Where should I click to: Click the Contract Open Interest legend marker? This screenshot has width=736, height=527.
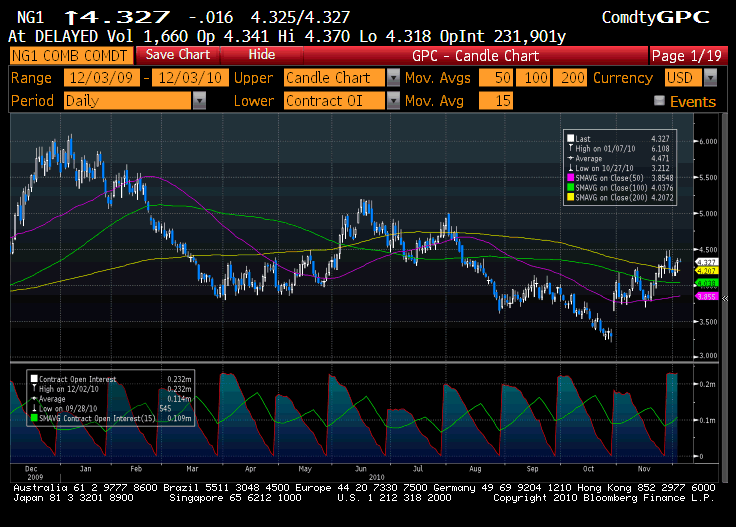[35, 378]
